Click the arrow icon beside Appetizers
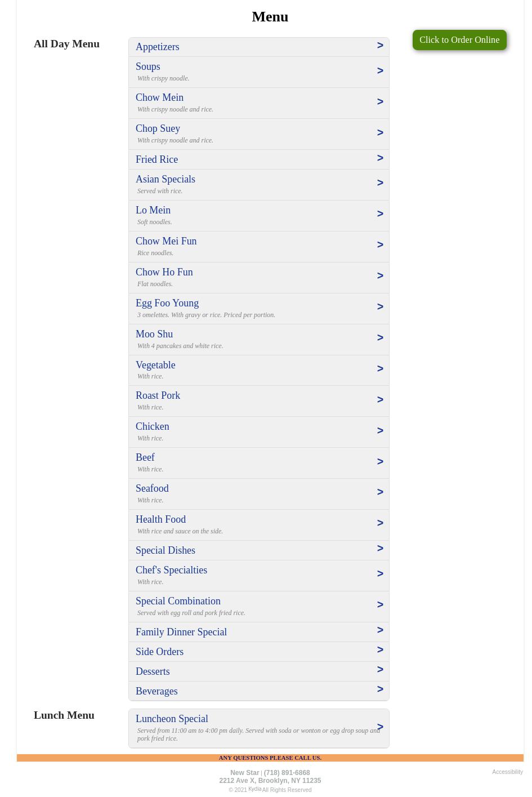The image size is (532, 797). (x=380, y=46)
